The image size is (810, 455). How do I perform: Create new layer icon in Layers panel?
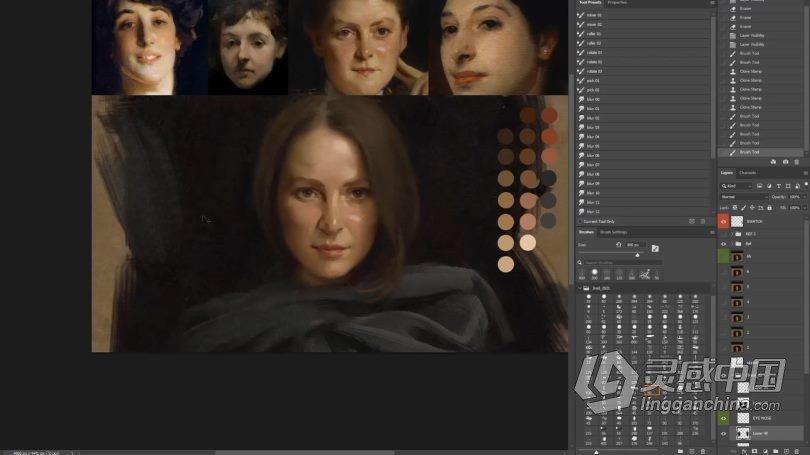point(786,451)
